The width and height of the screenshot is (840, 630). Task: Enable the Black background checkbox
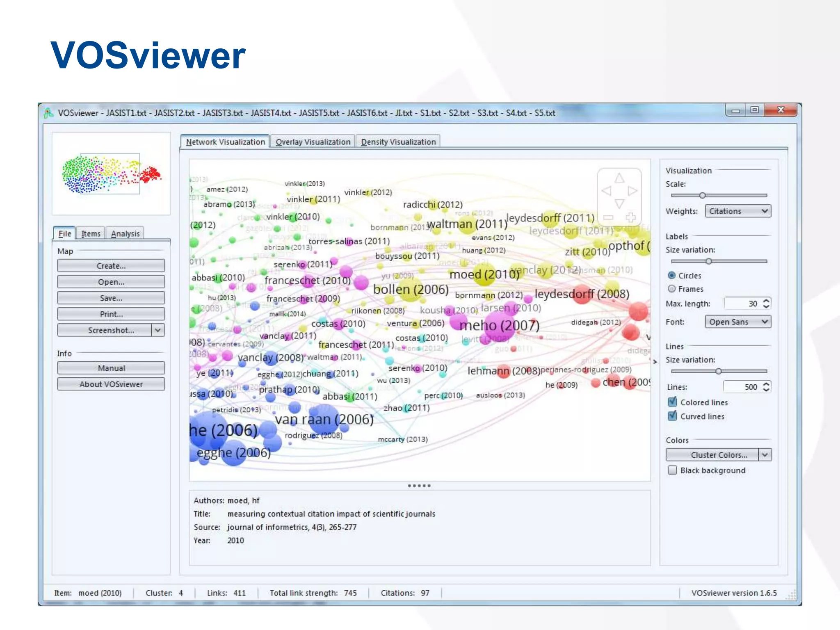point(672,470)
